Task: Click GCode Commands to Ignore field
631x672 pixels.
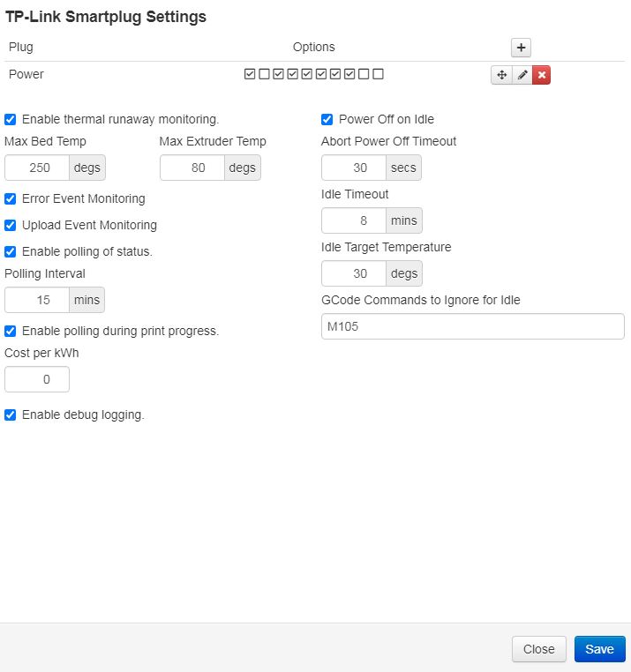Action: pos(473,326)
